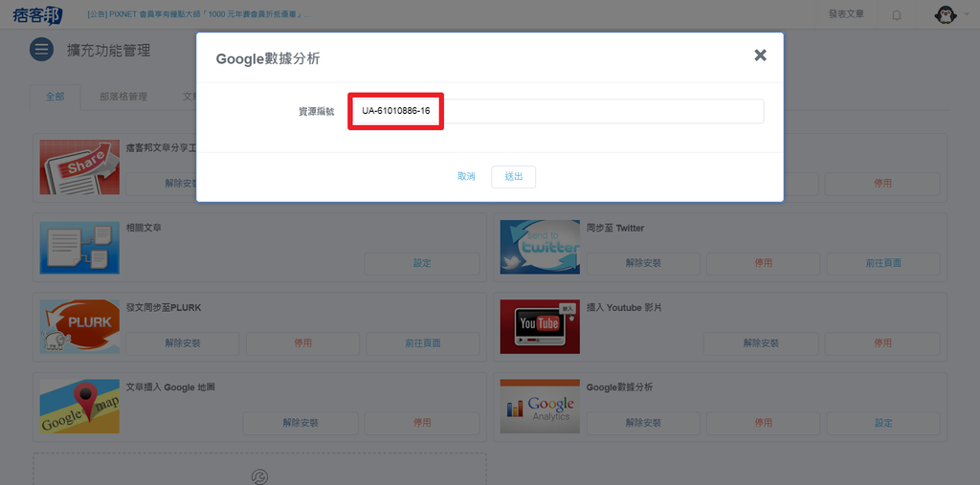Image resolution: width=980 pixels, height=485 pixels.
Task: Go to 前往頁面 for PLURK sync
Action: pyautogui.click(x=422, y=343)
